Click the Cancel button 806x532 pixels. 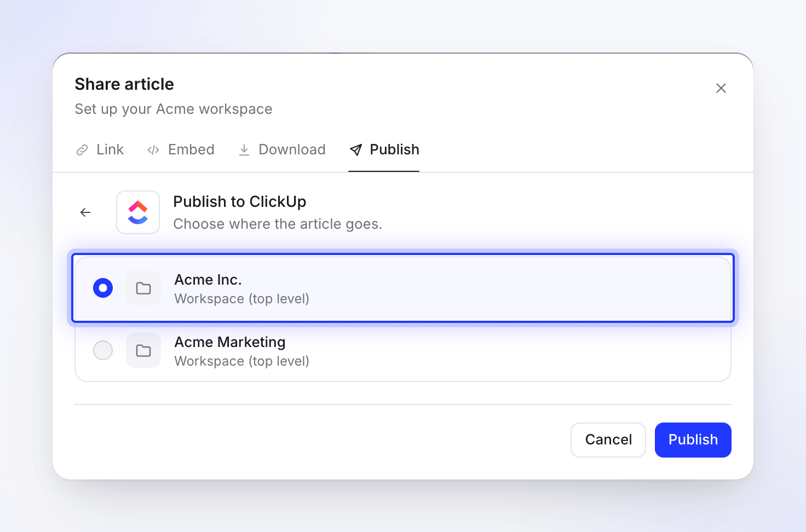tap(608, 440)
